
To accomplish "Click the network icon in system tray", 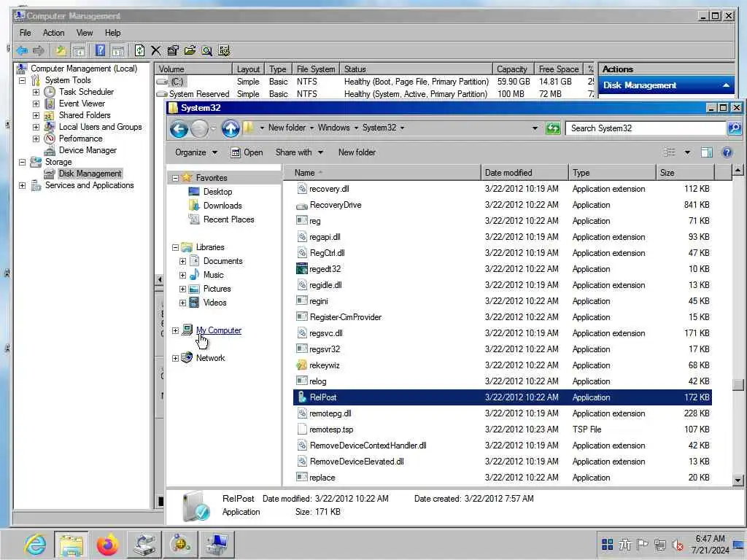I will (x=659, y=544).
